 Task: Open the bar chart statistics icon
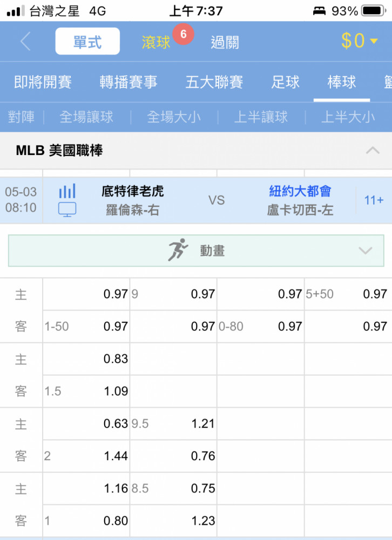[x=67, y=191]
